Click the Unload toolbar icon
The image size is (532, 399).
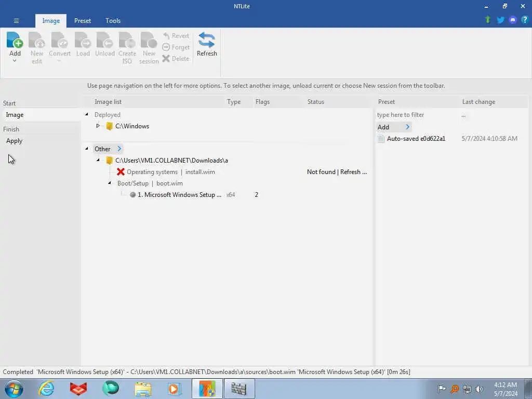(x=104, y=40)
